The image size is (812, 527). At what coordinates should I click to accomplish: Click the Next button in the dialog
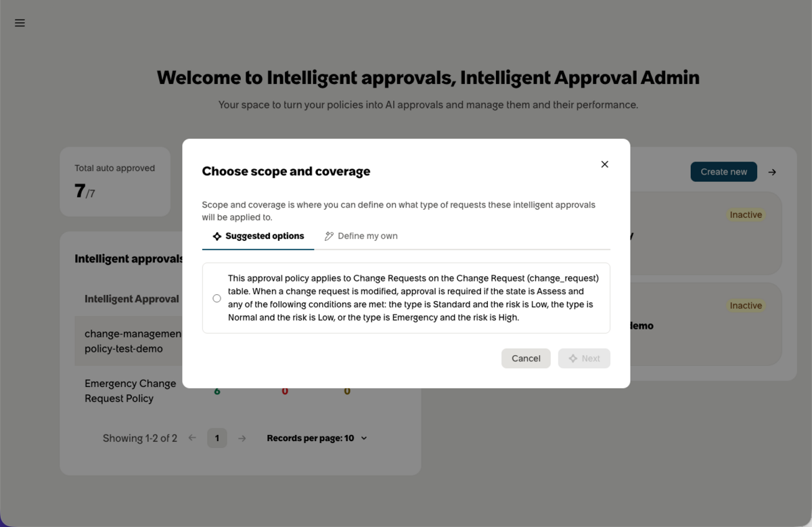tap(584, 359)
